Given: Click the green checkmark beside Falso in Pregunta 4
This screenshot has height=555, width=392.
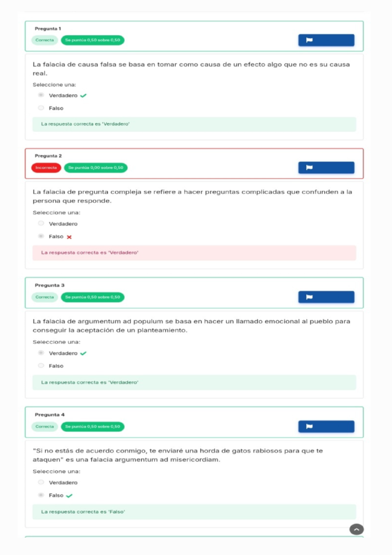Looking at the screenshot, I should click(69, 495).
